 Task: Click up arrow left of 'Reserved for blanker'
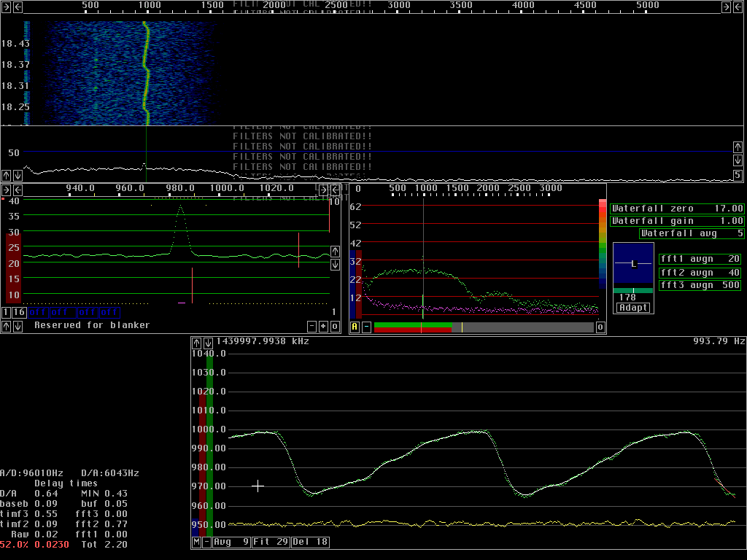(x=6, y=326)
